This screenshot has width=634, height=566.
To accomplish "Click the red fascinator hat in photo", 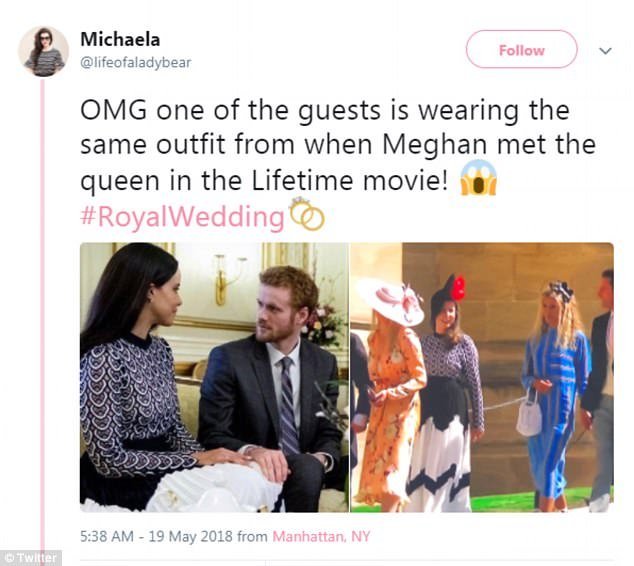I will [x=458, y=288].
